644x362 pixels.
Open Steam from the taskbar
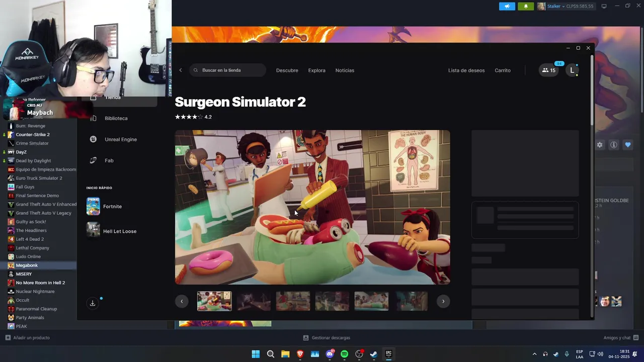374,354
